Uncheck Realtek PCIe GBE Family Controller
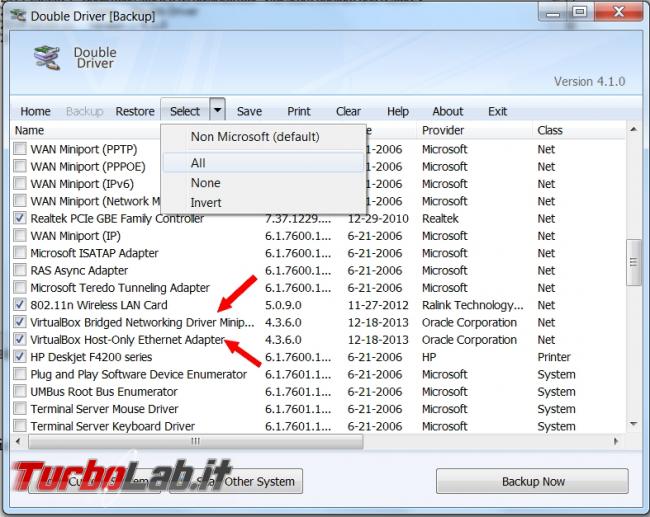This screenshot has height=517, width=650. (20, 218)
